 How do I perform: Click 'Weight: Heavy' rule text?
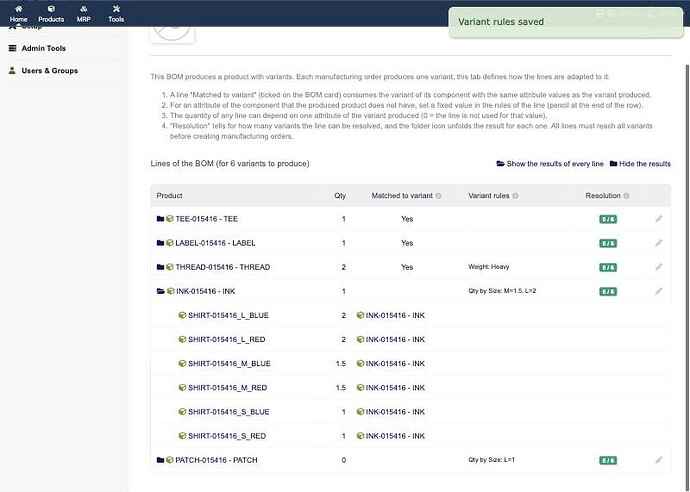(x=488, y=267)
